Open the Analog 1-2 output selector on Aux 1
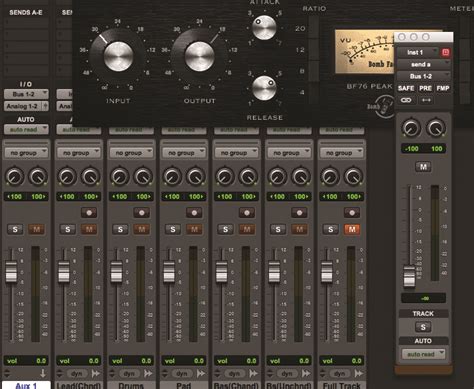The width and height of the screenshot is (474, 389). pos(26,106)
